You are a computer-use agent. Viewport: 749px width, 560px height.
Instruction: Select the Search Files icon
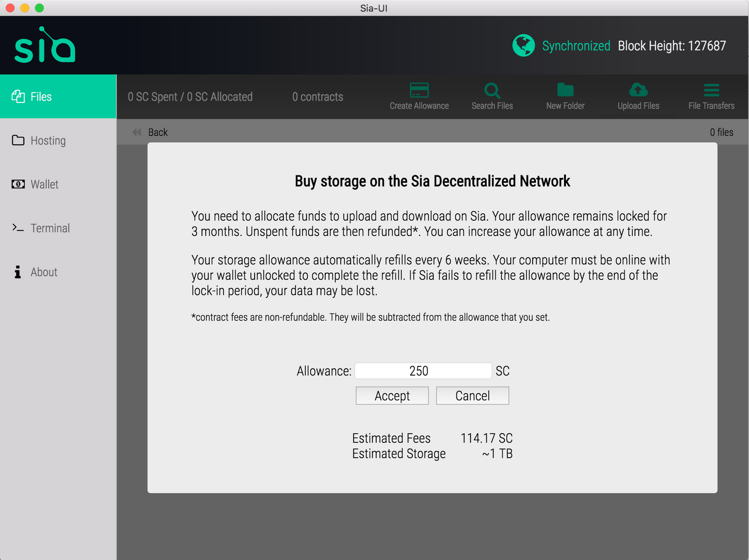click(492, 95)
